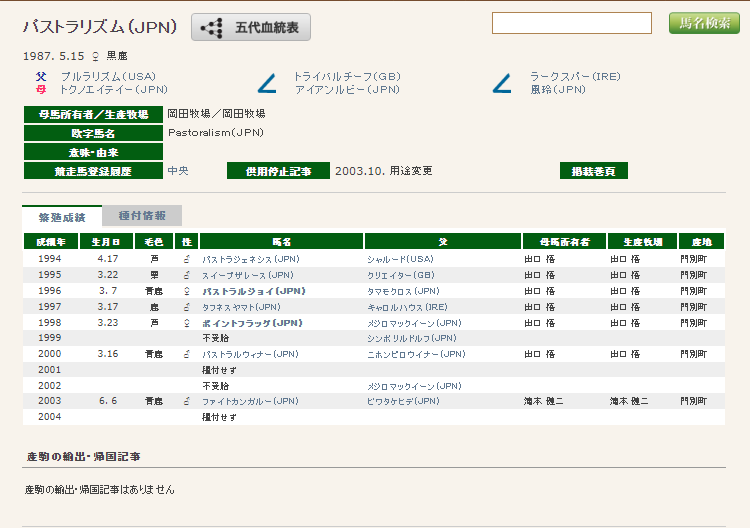This screenshot has height=528, width=750.
Task: Focus the horse name search field
Action: tap(571, 23)
